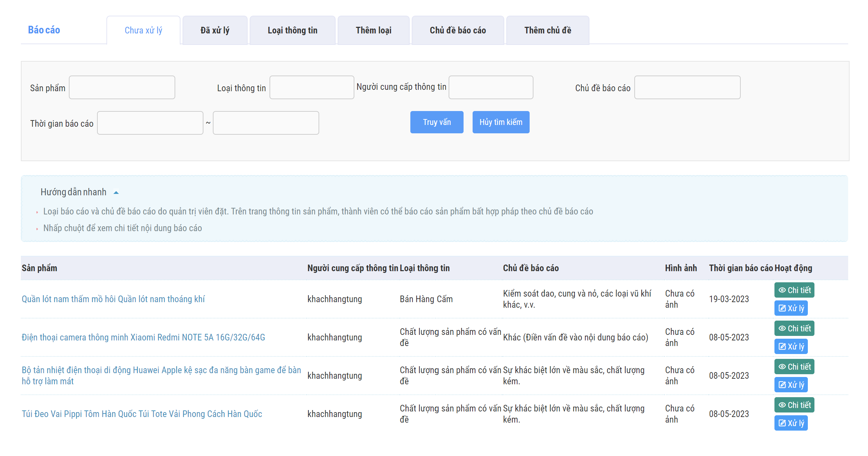Process the Bộ tản nhiệt điện thoại report via Xử lý
This screenshot has width=868, height=456.
[x=790, y=385]
